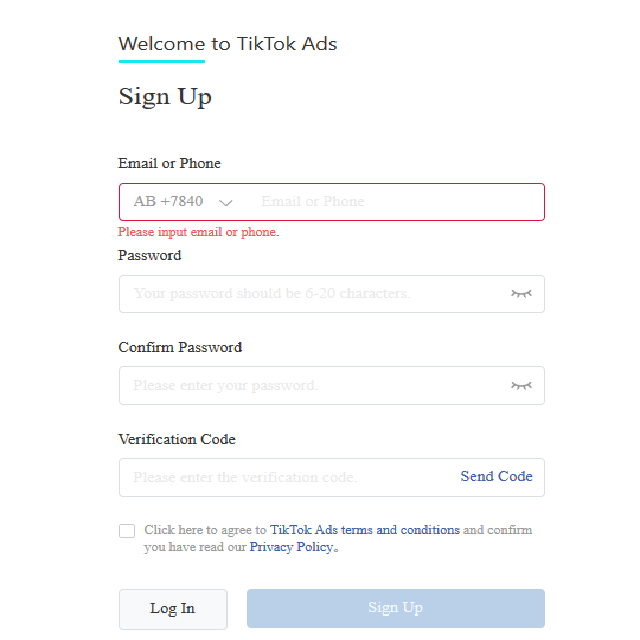Show Confirm Password text via eye icon

[x=521, y=386]
